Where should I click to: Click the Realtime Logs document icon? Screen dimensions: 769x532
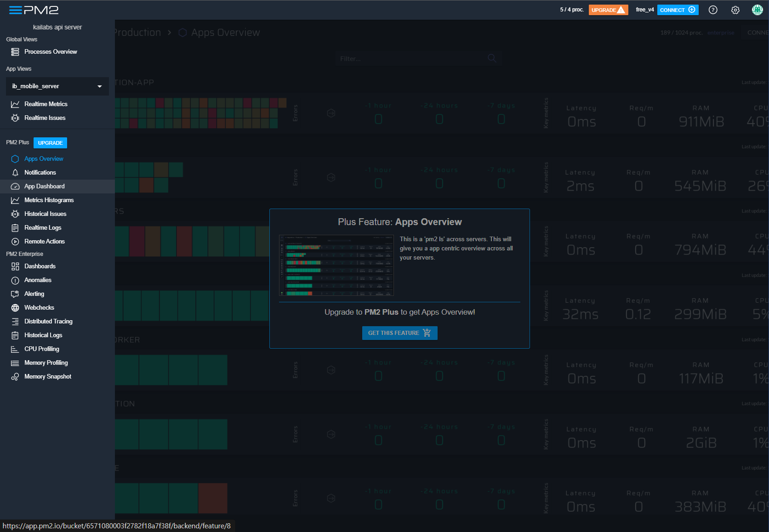[x=15, y=228]
